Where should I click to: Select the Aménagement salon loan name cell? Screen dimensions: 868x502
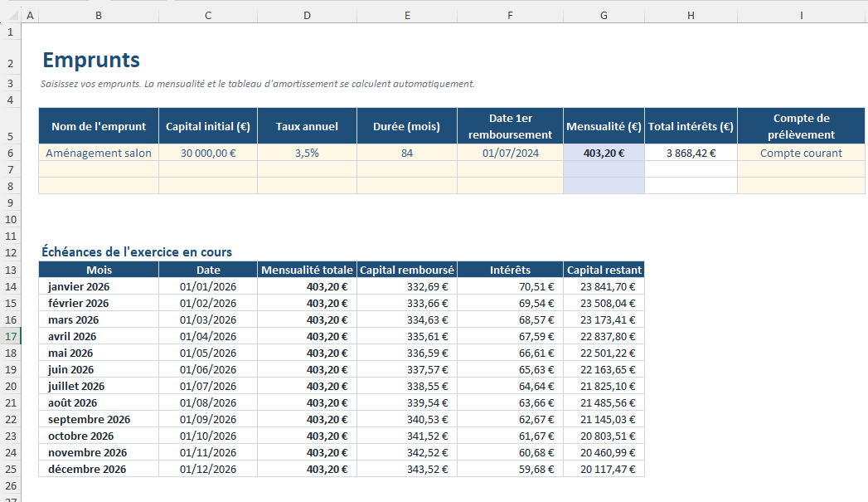pyautogui.click(x=99, y=153)
